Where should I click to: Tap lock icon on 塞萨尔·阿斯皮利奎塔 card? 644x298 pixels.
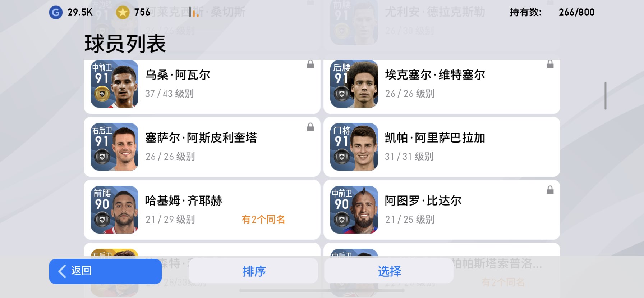click(310, 127)
